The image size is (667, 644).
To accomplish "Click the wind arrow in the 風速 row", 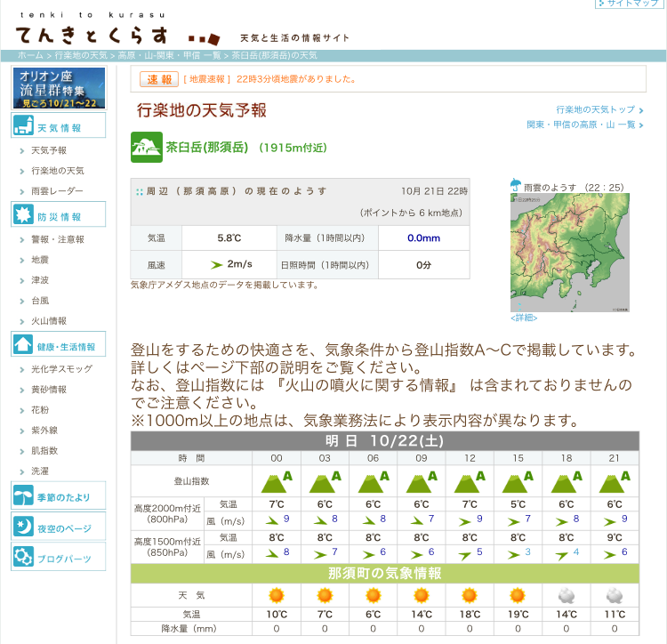I will click(x=216, y=265).
